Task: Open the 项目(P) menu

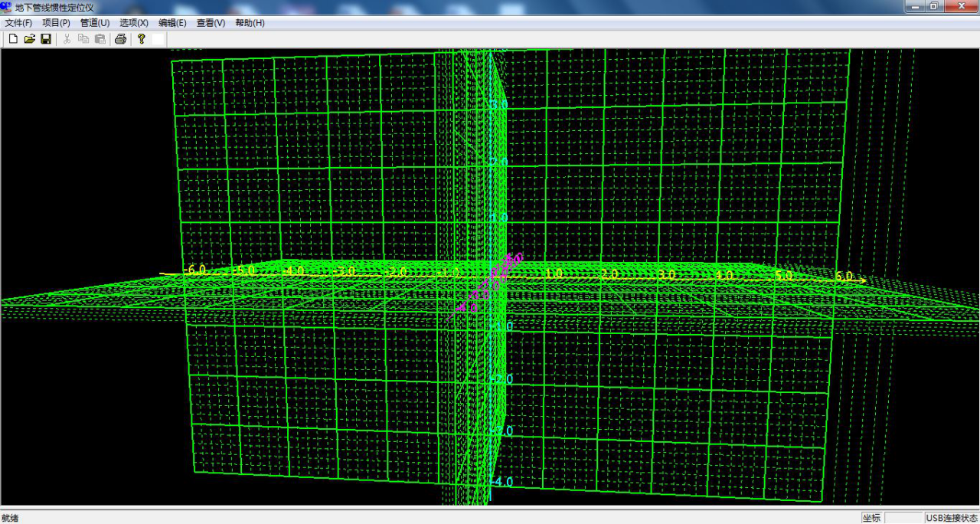Action: click(56, 23)
